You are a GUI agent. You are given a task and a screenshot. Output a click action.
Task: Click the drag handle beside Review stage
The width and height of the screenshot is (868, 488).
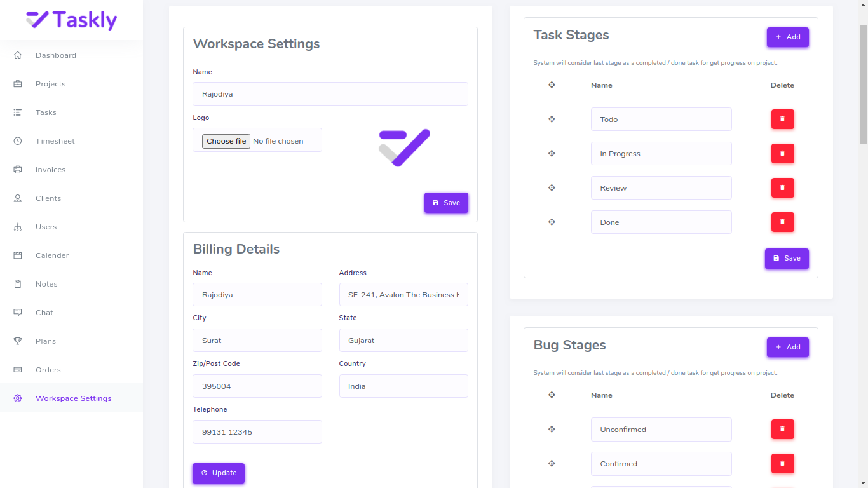(552, 187)
